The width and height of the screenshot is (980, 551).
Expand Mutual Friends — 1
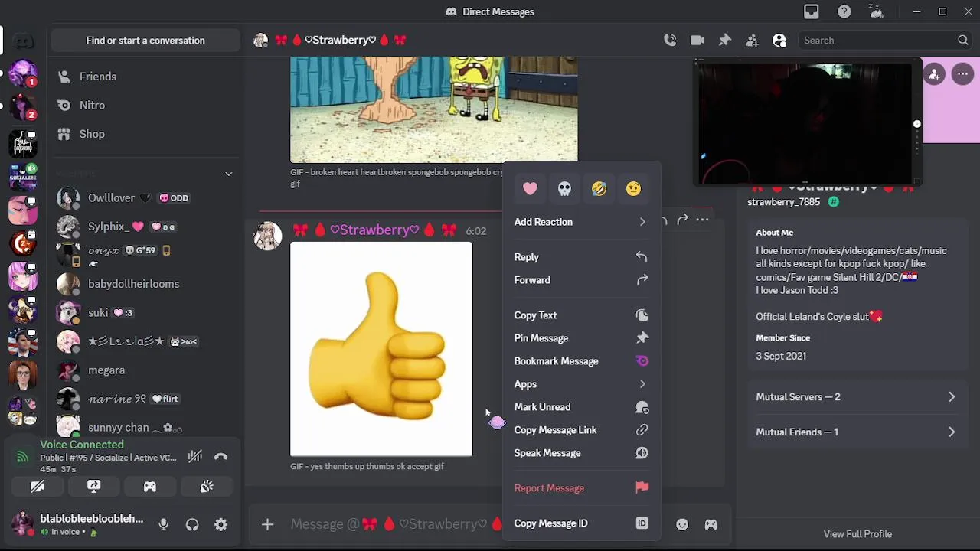tap(856, 432)
